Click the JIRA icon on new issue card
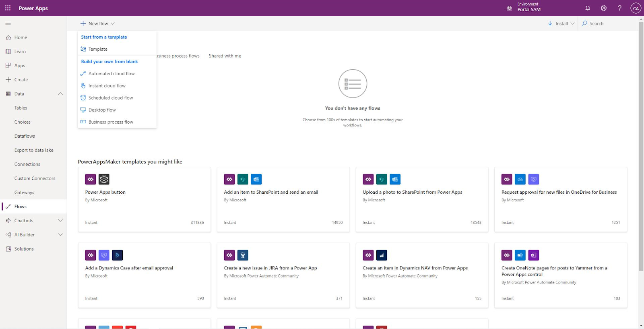644x329 pixels. (243, 255)
